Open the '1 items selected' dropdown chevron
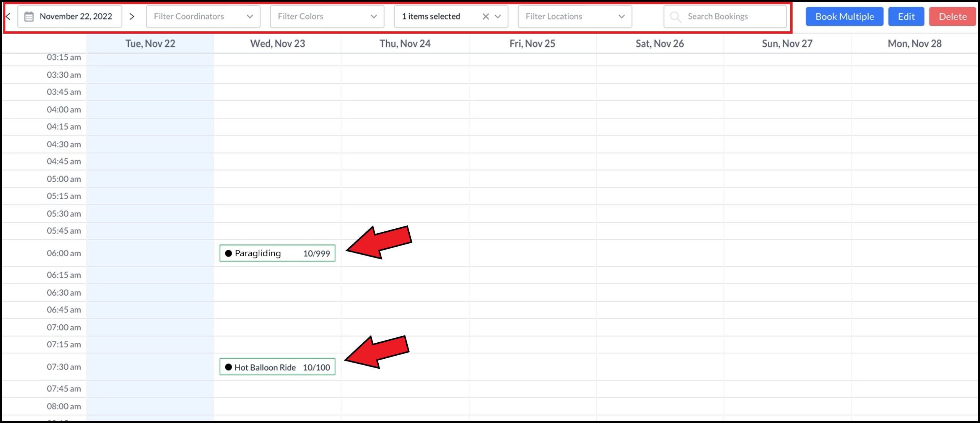 click(x=498, y=16)
